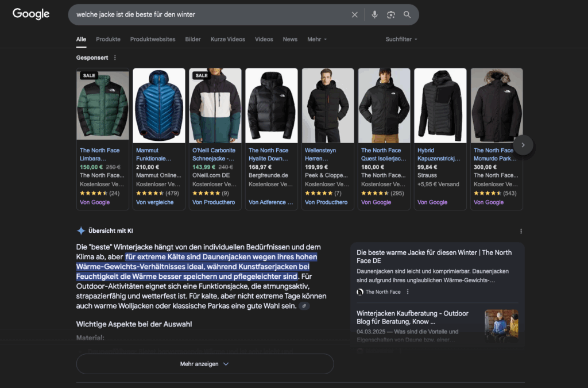
Task: Click the 150,00 € sale price
Action: (91, 167)
